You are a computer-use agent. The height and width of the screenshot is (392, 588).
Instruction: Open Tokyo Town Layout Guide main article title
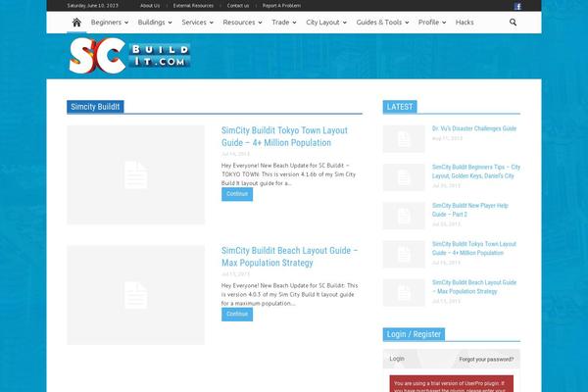coord(284,136)
